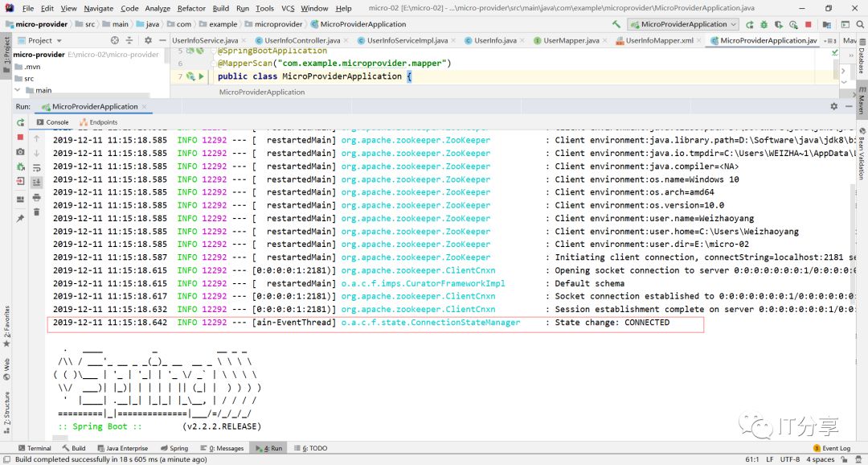The height and width of the screenshot is (465, 868).
Task: Click the locate/scroll-from-source target icon
Action: pyautogui.click(x=115, y=40)
